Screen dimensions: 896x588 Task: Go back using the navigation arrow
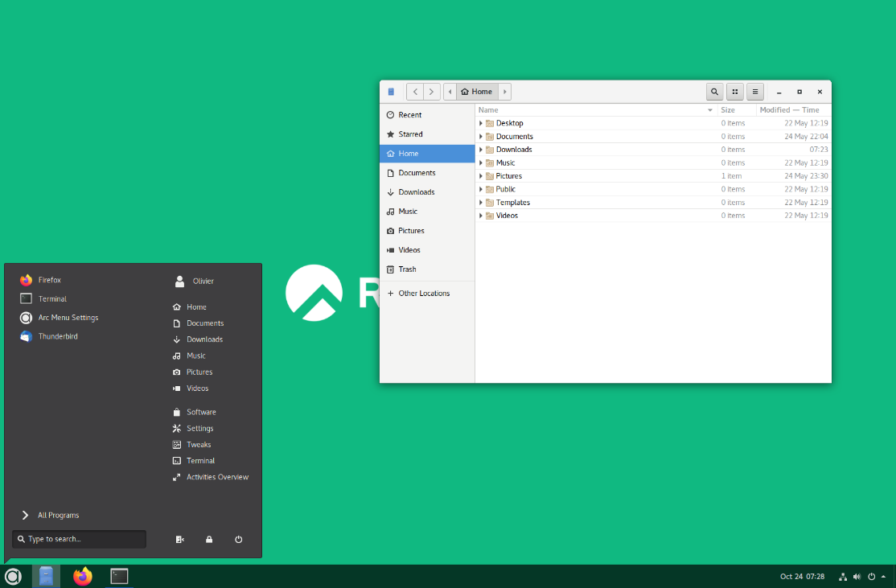(414, 91)
